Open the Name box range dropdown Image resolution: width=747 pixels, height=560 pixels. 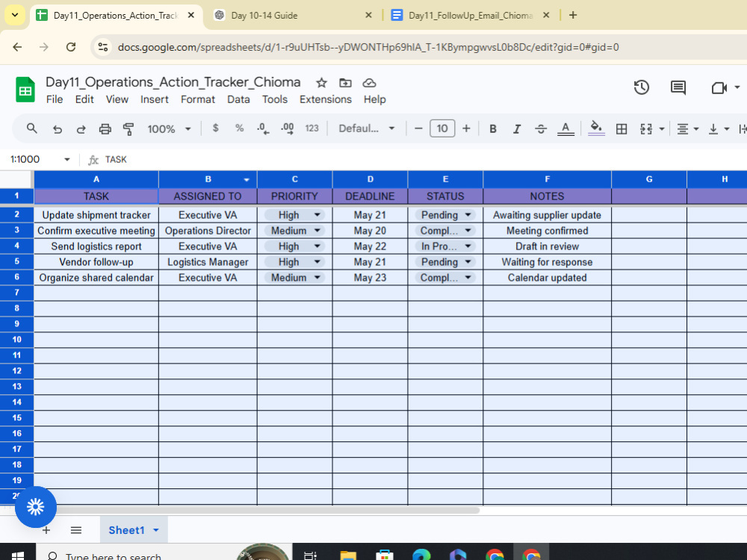(66, 160)
